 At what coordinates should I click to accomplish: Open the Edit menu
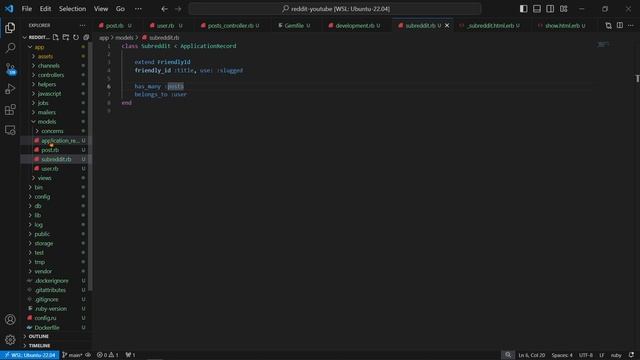45,9
